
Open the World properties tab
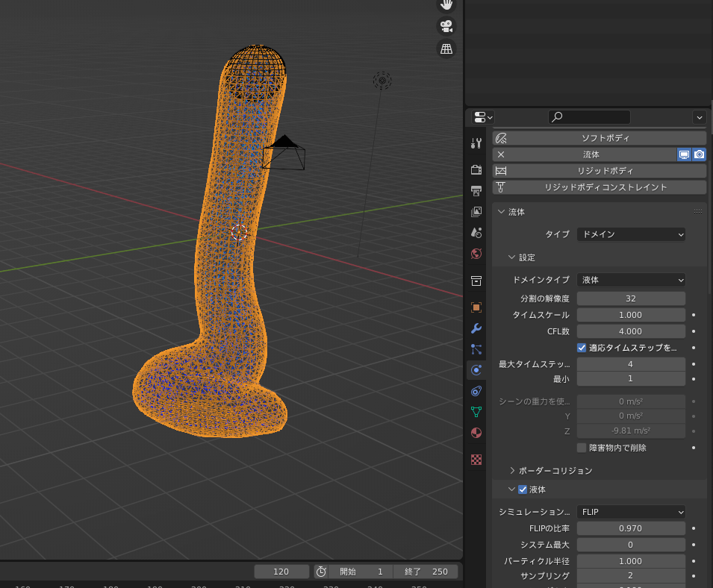[476, 254]
